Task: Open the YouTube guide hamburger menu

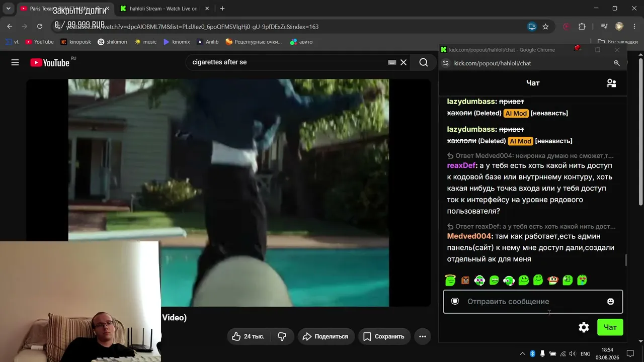Action: click(15, 62)
